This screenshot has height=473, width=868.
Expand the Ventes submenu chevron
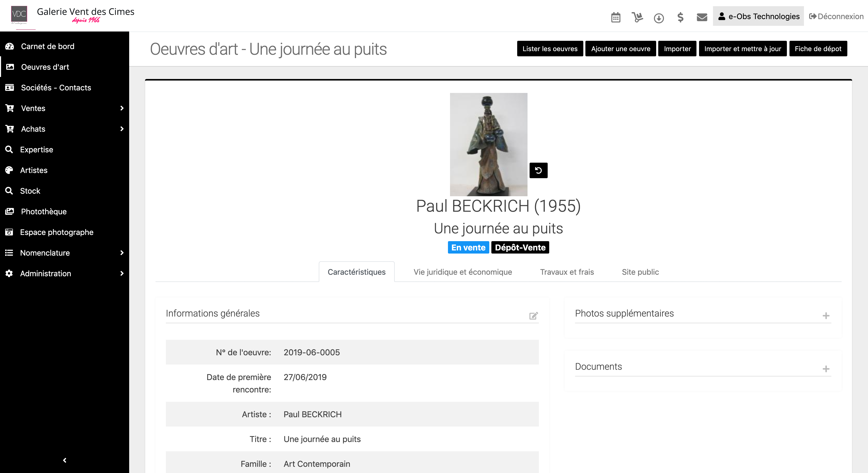pyautogui.click(x=122, y=108)
